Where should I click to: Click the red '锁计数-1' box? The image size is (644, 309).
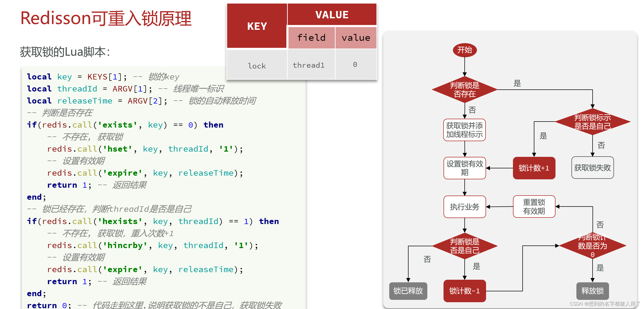[465, 291]
